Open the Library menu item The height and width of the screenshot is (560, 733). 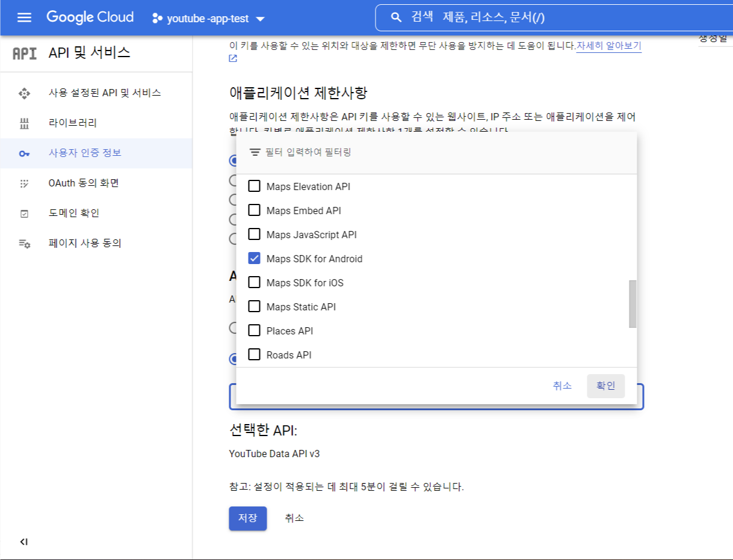point(96,123)
